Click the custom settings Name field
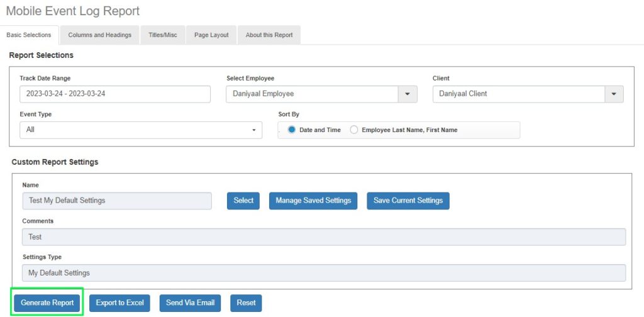The image size is (644, 317). [x=116, y=201]
